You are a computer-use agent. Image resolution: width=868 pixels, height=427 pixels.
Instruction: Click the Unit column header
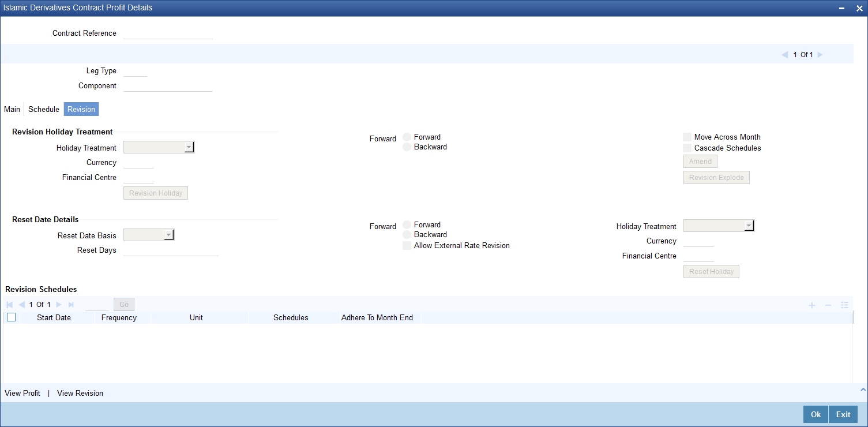click(196, 318)
